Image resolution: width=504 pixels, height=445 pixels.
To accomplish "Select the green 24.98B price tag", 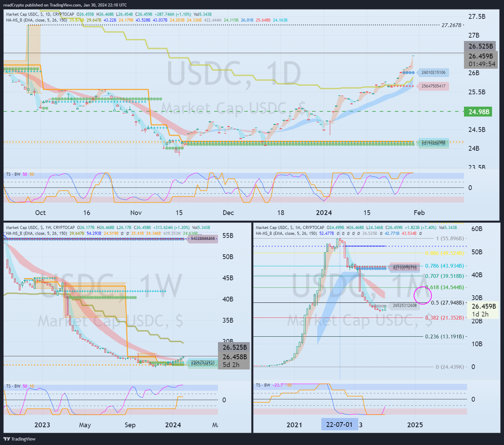I will (x=478, y=112).
